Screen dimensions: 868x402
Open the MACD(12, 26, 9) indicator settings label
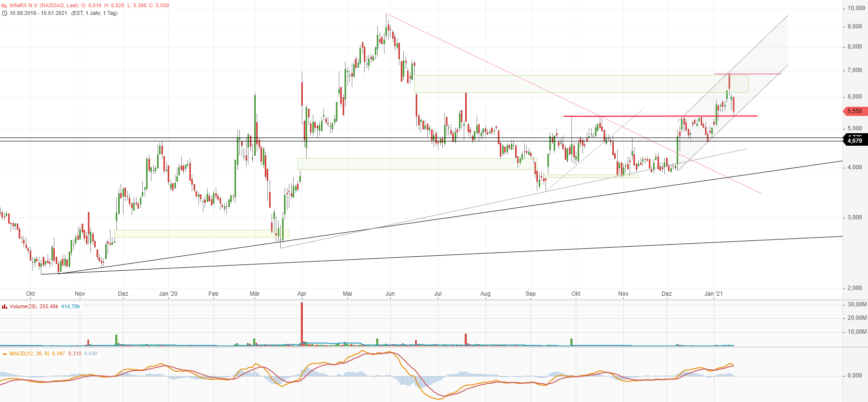(29, 354)
